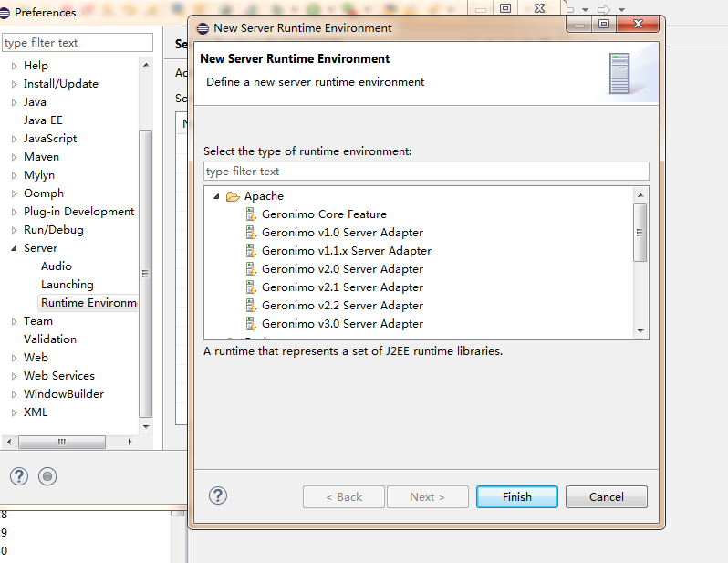The width and height of the screenshot is (728, 563).
Task: Select Geronimo v1.1.x Server Adapter
Action: coord(347,251)
